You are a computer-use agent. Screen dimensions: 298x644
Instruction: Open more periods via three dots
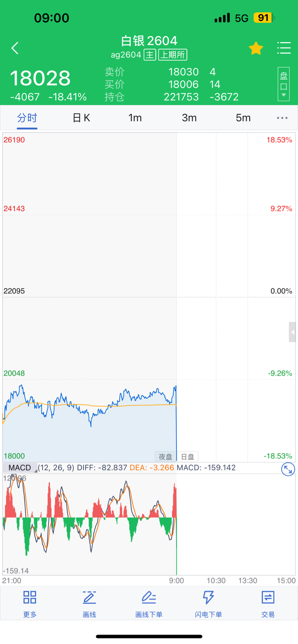click(282, 118)
